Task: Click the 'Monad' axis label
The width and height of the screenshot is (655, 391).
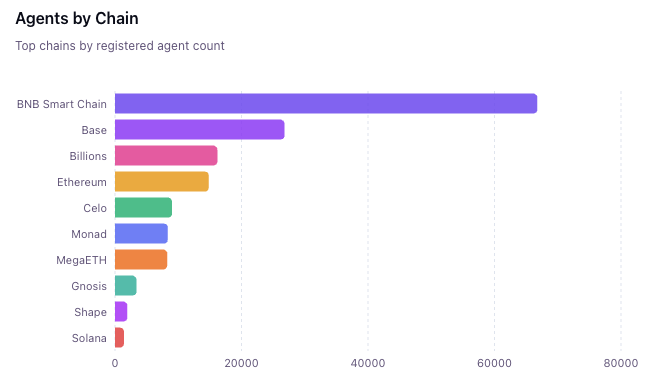Action: point(89,234)
